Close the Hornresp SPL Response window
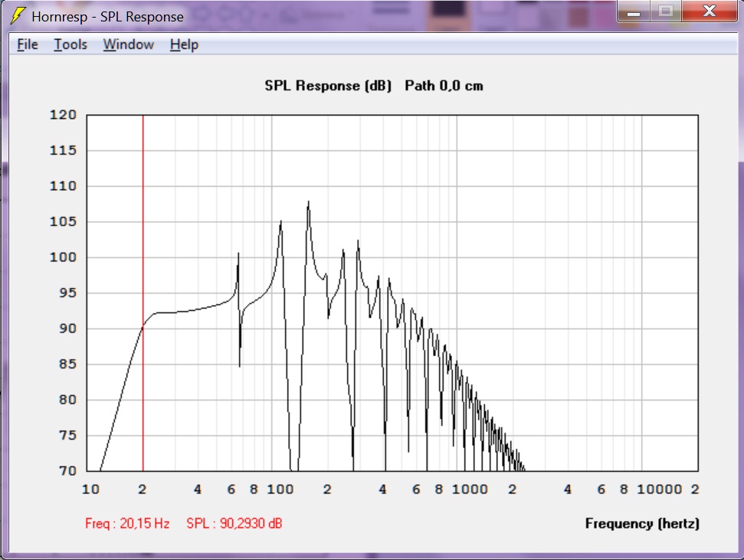Image resolution: width=744 pixels, height=560 pixels. 710,11
